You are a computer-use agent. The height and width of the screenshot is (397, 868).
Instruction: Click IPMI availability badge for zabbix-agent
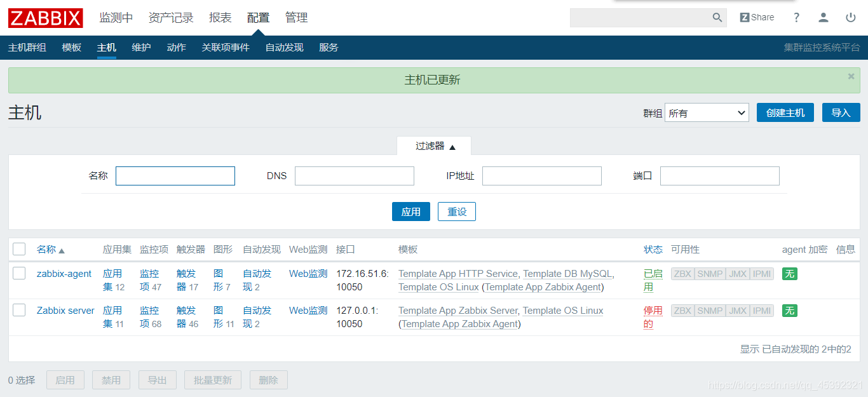pyautogui.click(x=762, y=274)
